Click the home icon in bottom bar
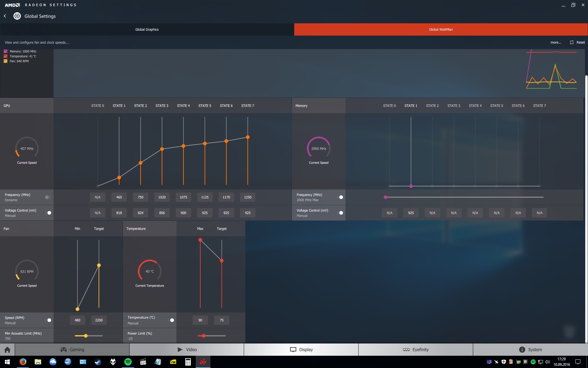 [7, 350]
